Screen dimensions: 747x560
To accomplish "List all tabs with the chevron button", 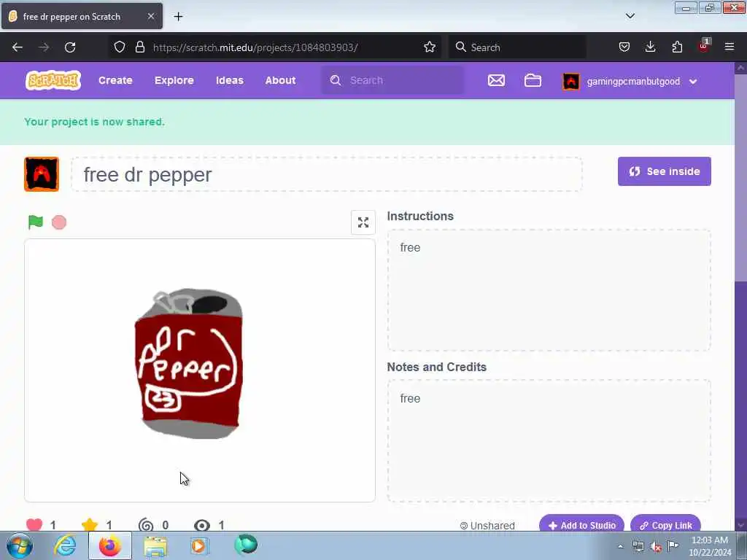I will [x=630, y=16].
